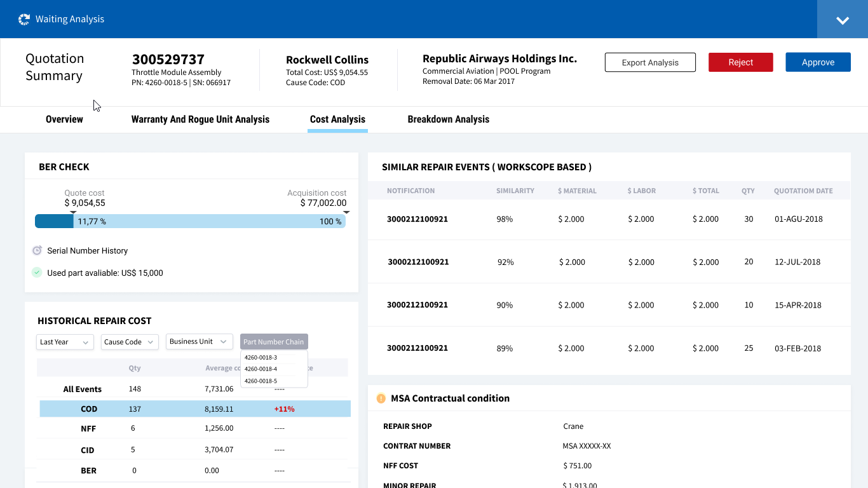Click the Waiting Analysis refresh icon

24,19
